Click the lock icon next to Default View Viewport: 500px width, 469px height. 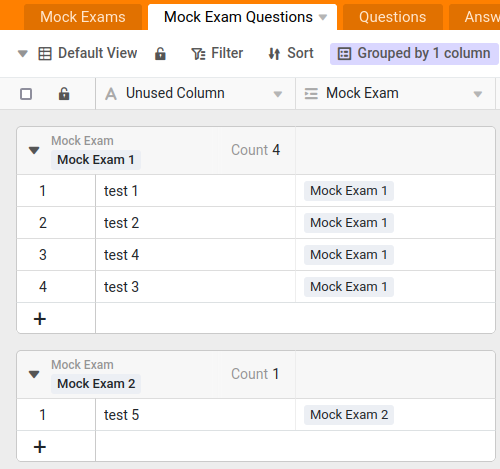[x=160, y=54]
